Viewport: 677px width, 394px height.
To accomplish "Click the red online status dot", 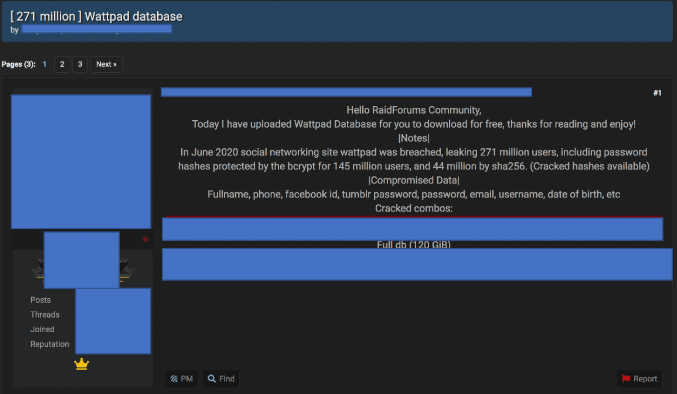I will tap(146, 239).
